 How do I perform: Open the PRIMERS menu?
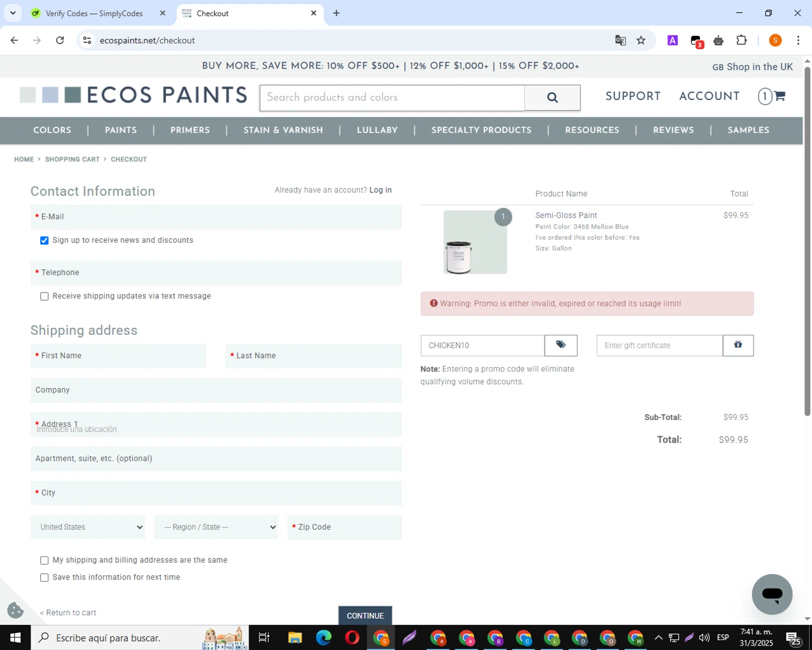[190, 130]
